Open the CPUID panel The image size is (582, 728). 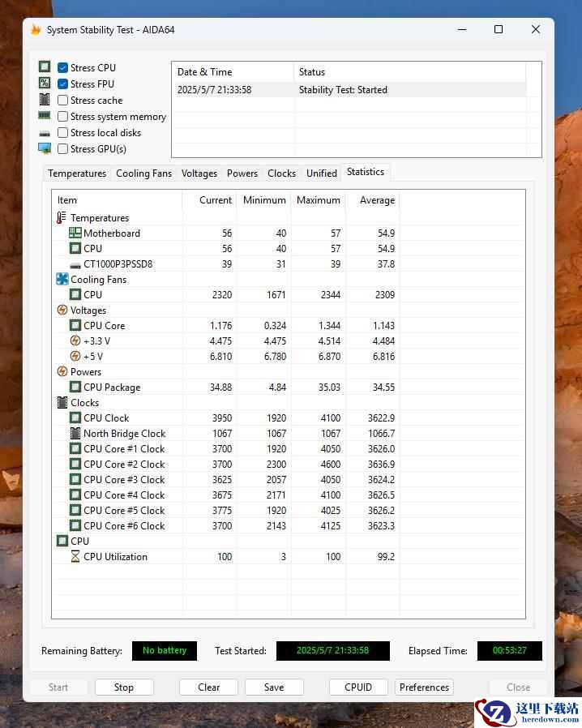click(357, 687)
